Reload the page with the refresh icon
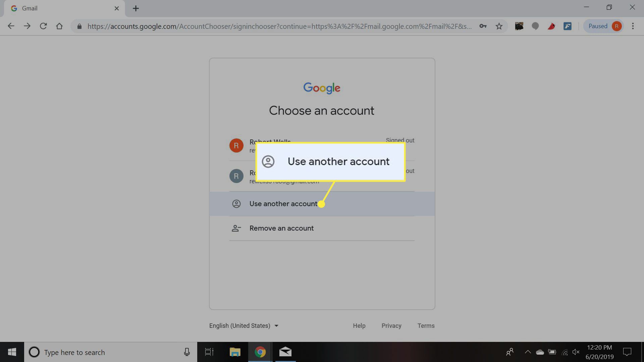The width and height of the screenshot is (644, 362). (x=43, y=26)
